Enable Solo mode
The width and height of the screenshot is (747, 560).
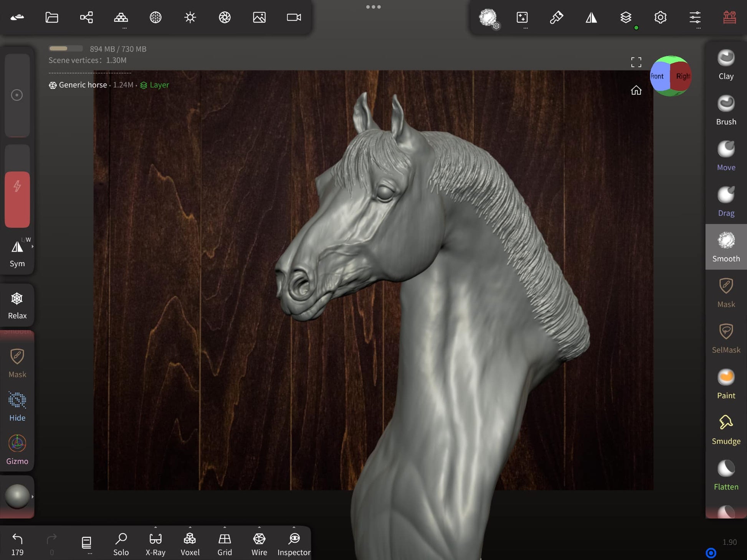click(121, 544)
